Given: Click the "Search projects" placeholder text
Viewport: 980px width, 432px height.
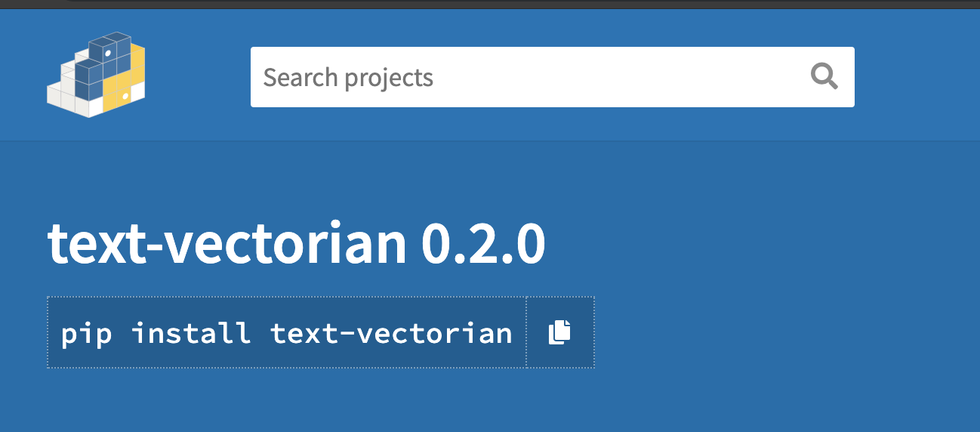Looking at the screenshot, I should click(x=348, y=77).
